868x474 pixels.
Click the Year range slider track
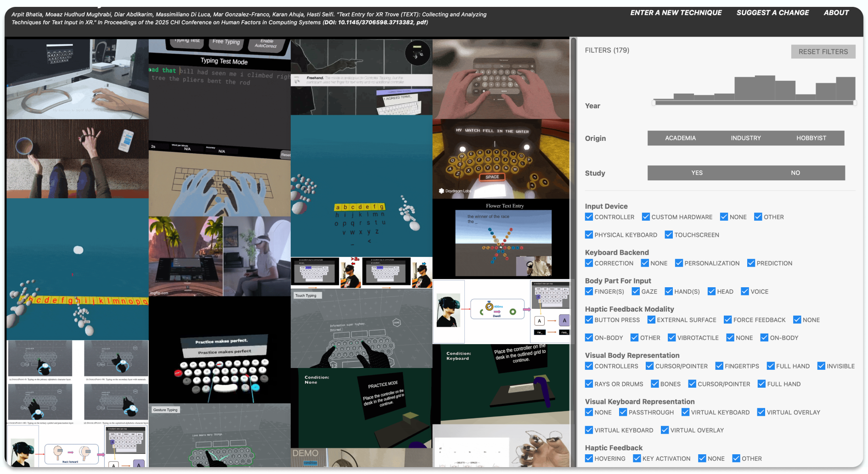(754, 103)
